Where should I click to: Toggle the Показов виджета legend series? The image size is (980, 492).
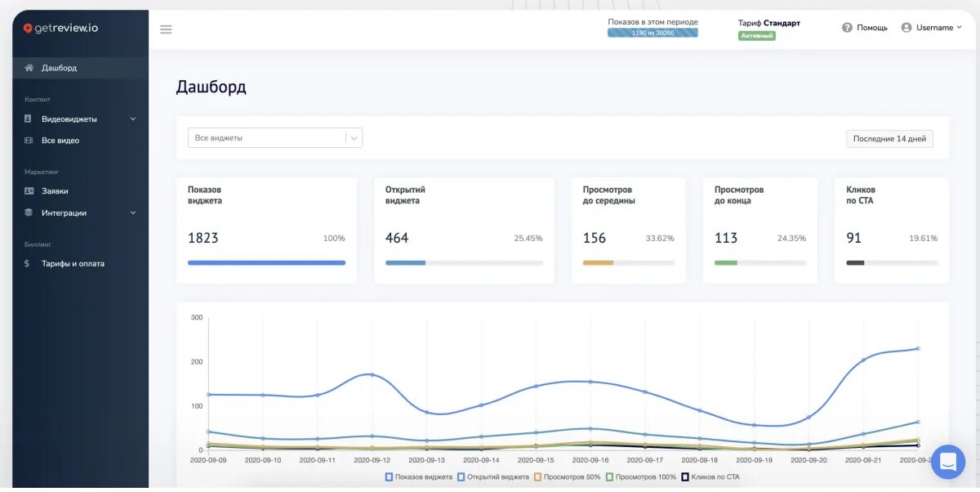(419, 476)
